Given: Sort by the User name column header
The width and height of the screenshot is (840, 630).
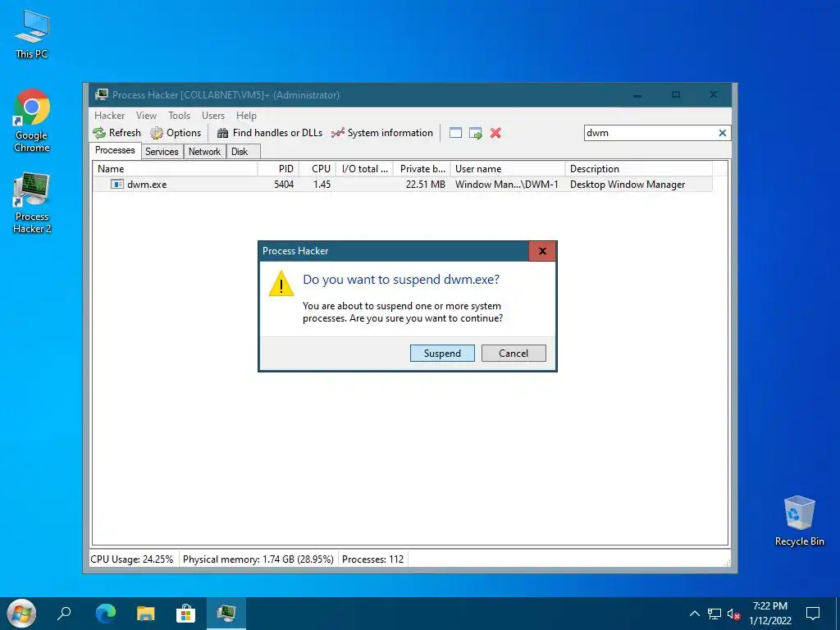Looking at the screenshot, I should 508,169.
